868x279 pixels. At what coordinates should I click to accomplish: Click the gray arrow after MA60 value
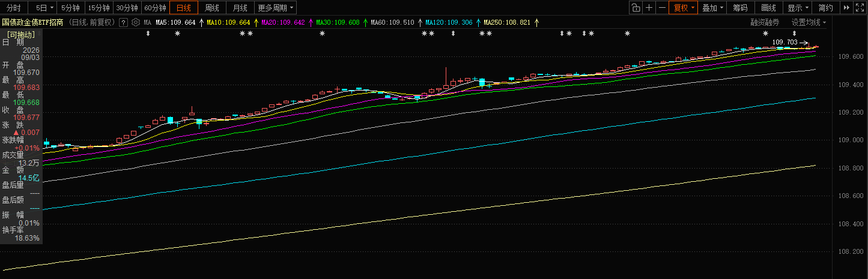420,23
